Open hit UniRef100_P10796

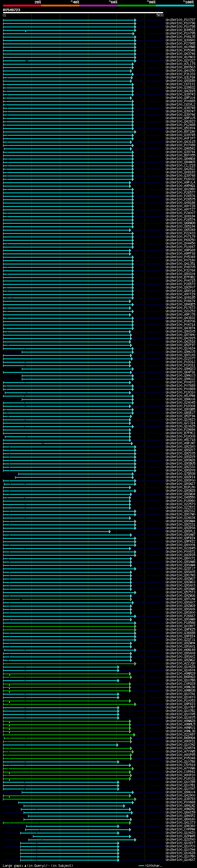[x=180, y=23]
